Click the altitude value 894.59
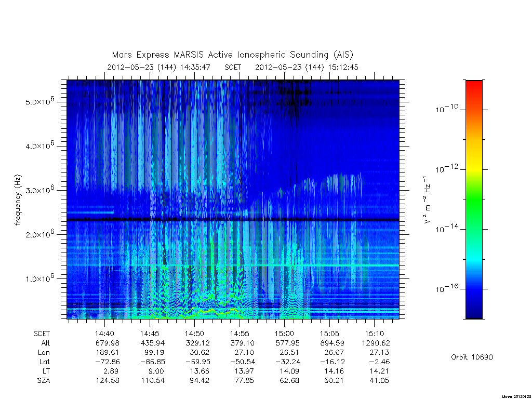 332,343
